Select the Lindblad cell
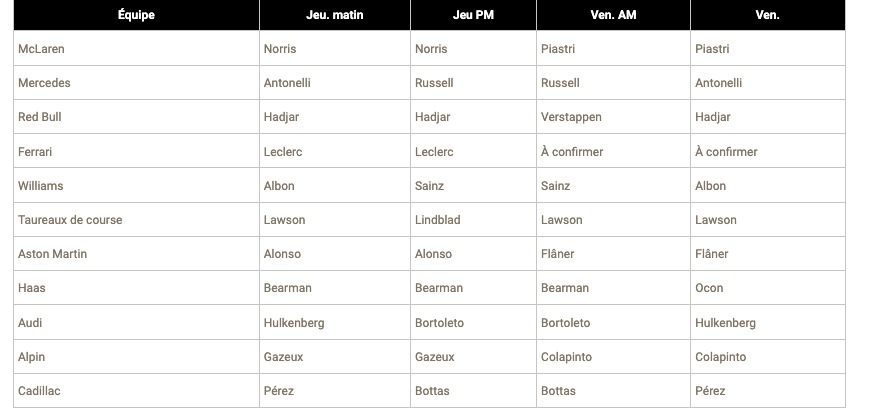Image resolution: width=869 pixels, height=419 pixels. [437, 220]
